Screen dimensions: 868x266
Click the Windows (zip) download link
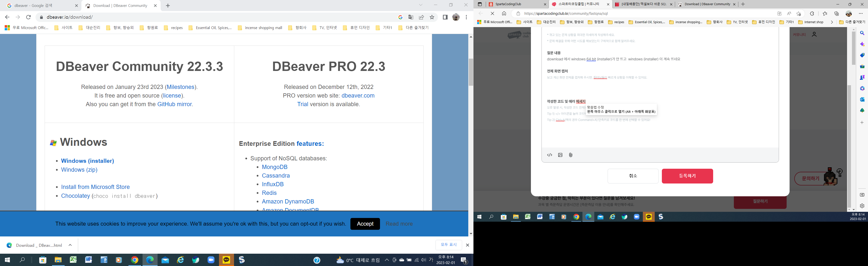[x=79, y=170]
